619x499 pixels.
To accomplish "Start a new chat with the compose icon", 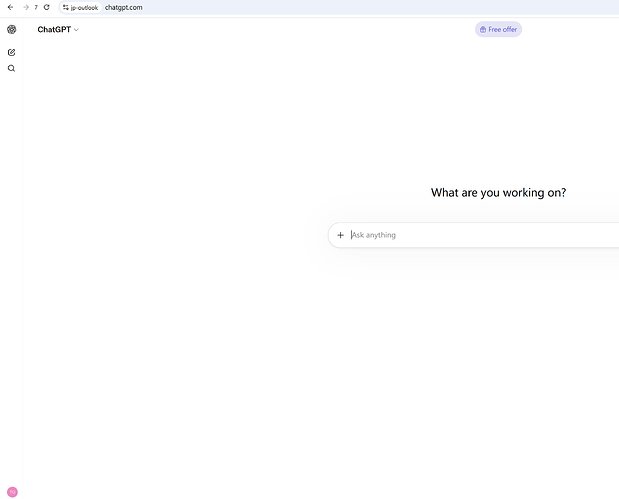I will coord(11,52).
